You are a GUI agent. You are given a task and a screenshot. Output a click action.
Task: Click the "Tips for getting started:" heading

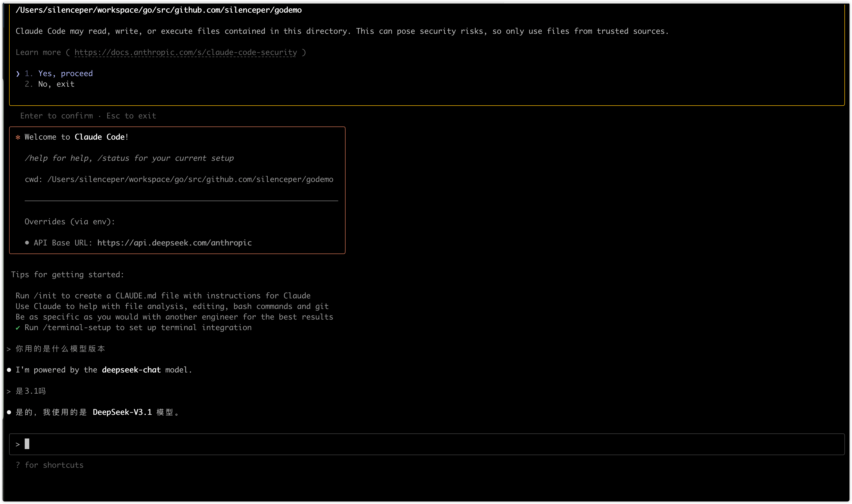[68, 274]
